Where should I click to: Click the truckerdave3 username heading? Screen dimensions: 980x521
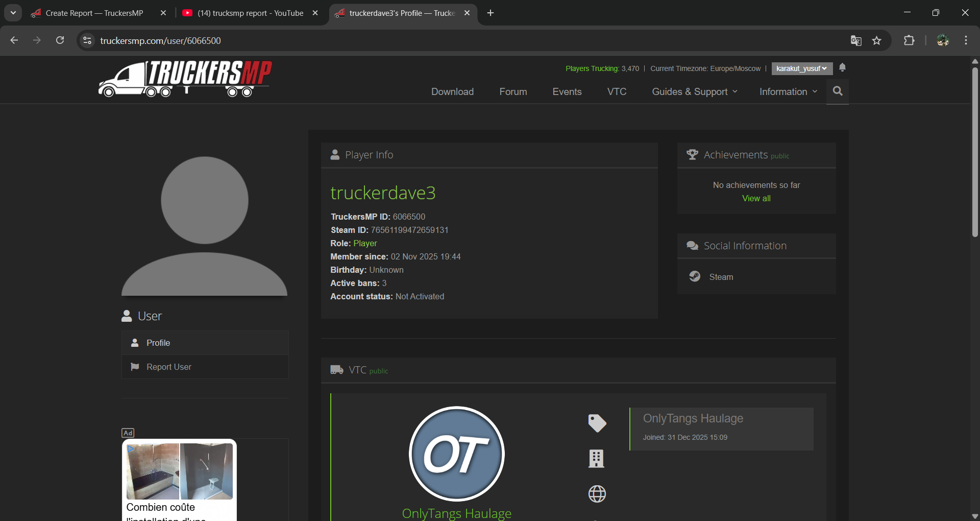point(383,193)
